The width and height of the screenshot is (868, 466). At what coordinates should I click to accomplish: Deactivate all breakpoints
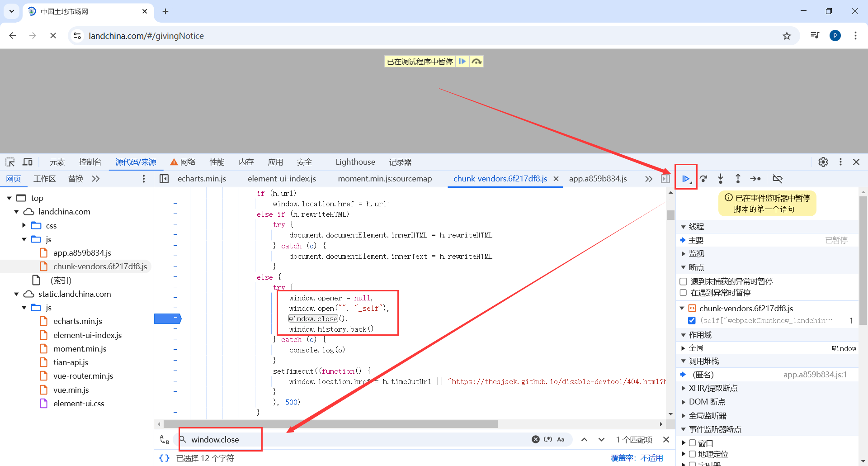tap(778, 179)
